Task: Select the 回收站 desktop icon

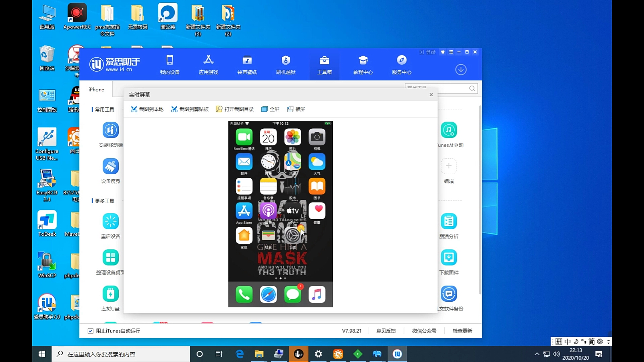Action: [47, 58]
